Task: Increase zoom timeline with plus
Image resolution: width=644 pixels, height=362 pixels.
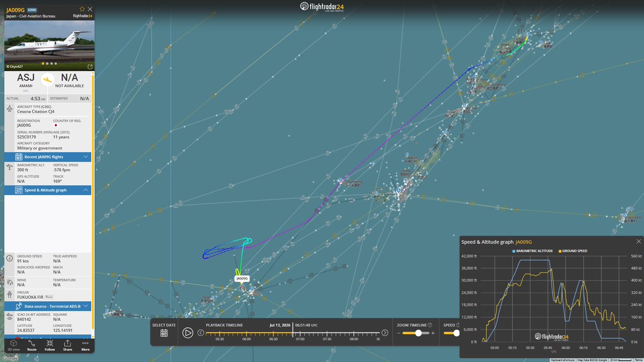Action: point(433,333)
